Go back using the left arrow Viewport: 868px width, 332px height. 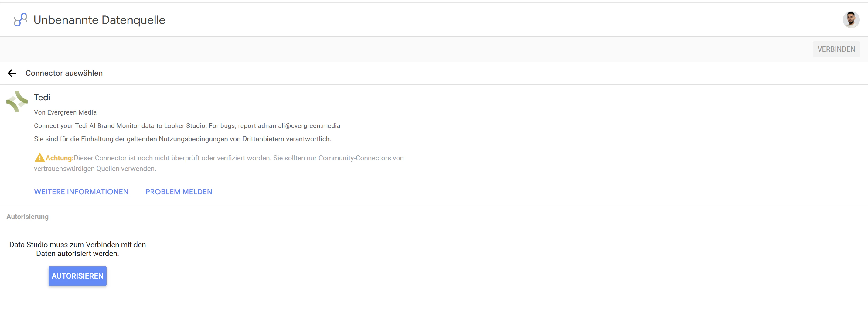coord(12,73)
